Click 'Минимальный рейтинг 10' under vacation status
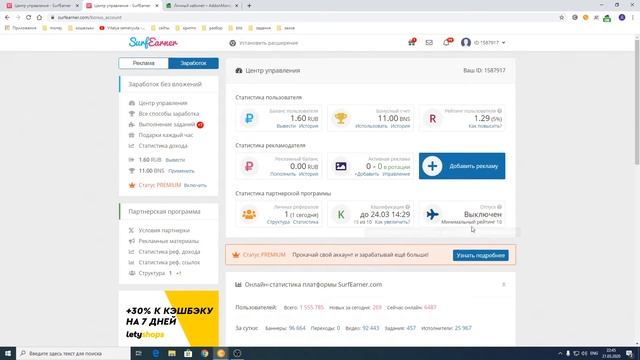This screenshot has width=640, height=360. point(471,222)
